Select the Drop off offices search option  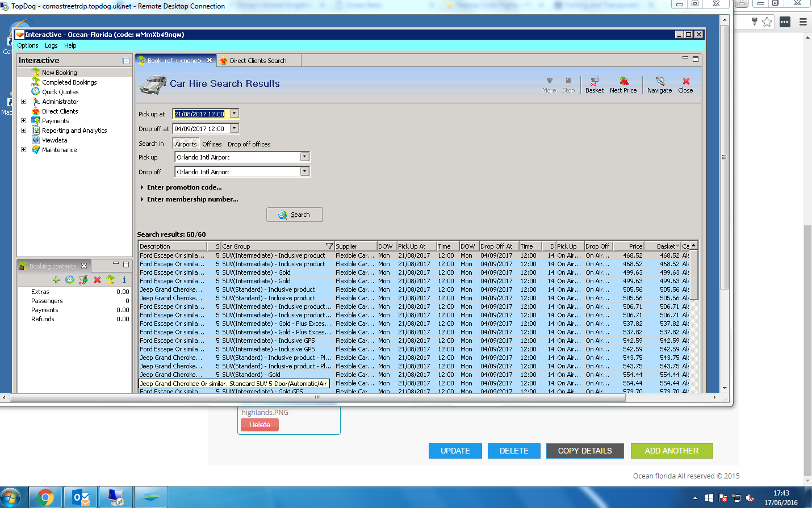[249, 144]
